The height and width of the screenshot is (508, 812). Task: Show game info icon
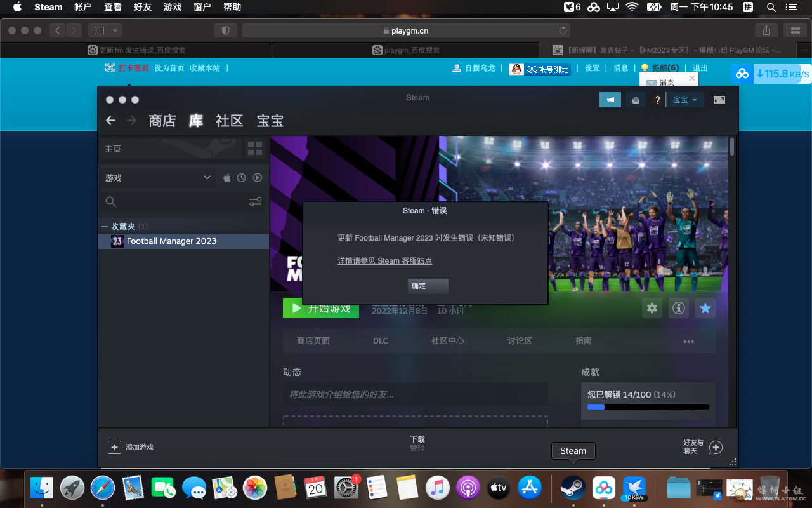point(679,309)
